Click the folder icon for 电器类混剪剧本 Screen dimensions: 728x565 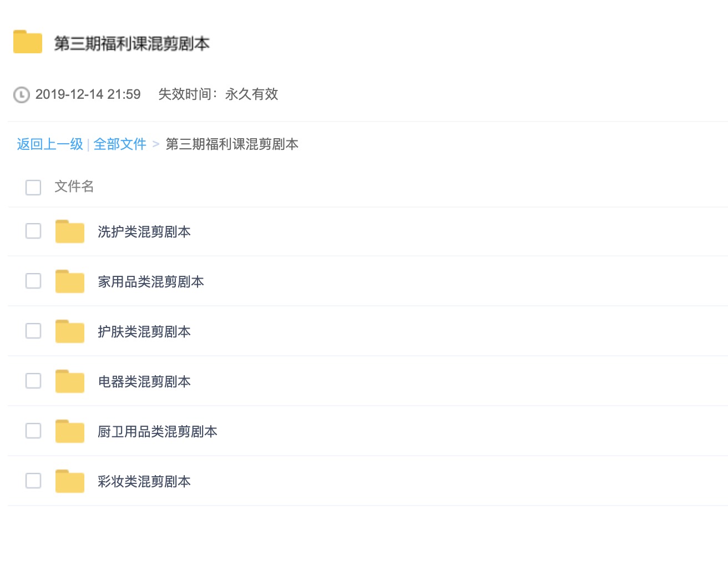[x=69, y=381]
